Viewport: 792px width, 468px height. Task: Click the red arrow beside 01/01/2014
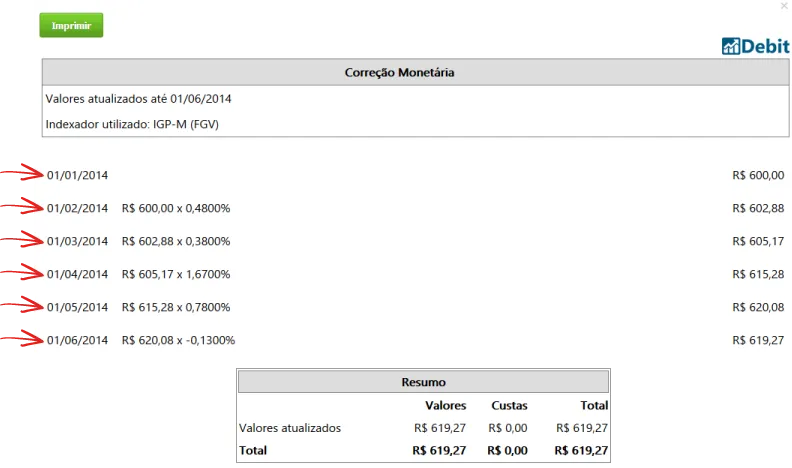click(x=21, y=175)
